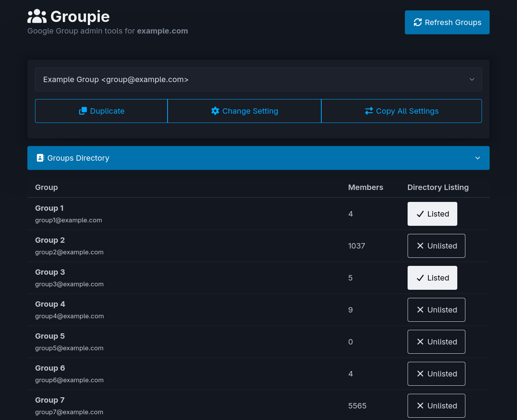Click the Change Setting button

coord(245,111)
